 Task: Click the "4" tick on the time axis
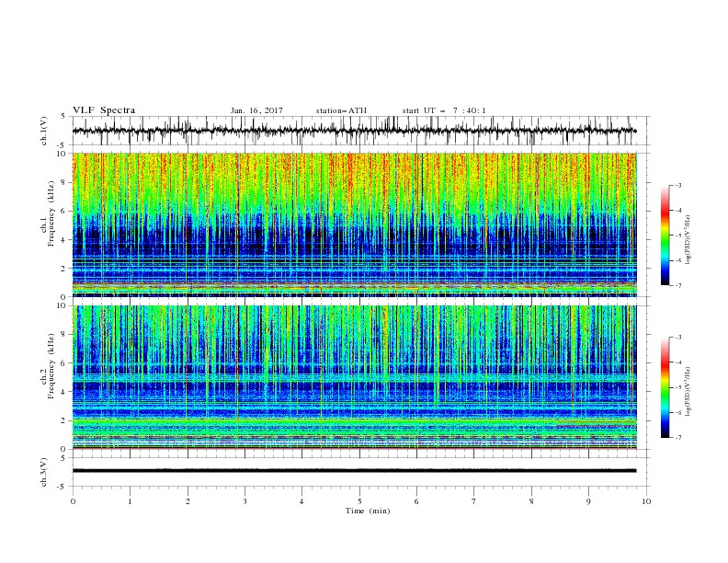[301, 501]
